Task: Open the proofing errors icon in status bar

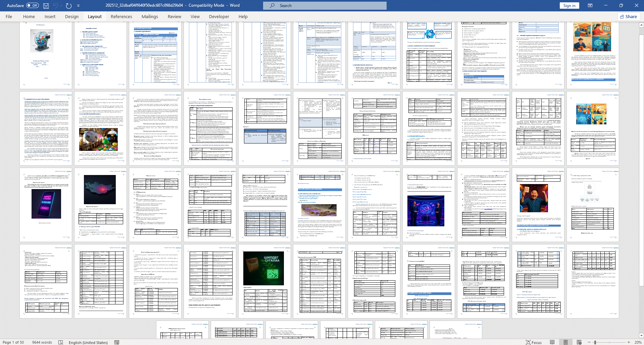Action: [61, 342]
